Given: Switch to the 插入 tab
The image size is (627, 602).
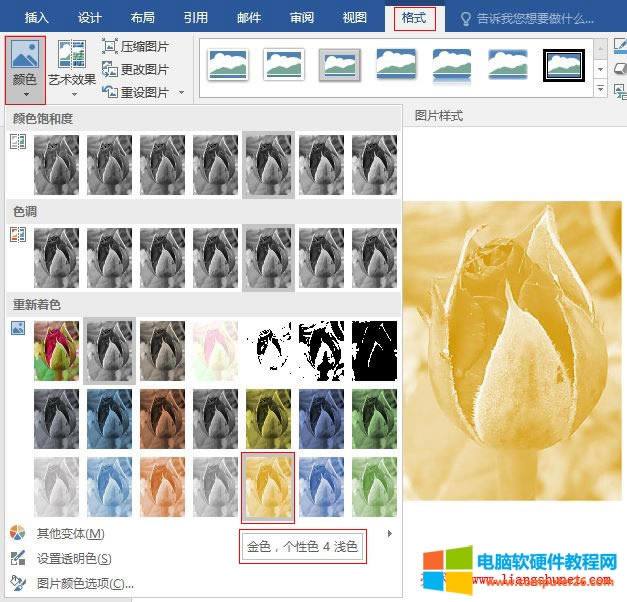Looking at the screenshot, I should (36, 18).
